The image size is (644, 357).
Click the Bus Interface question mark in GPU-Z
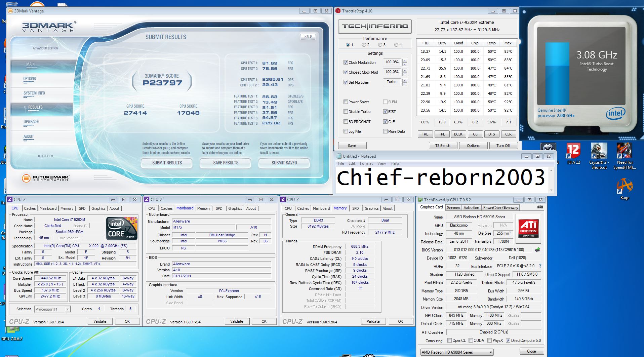pos(540,266)
